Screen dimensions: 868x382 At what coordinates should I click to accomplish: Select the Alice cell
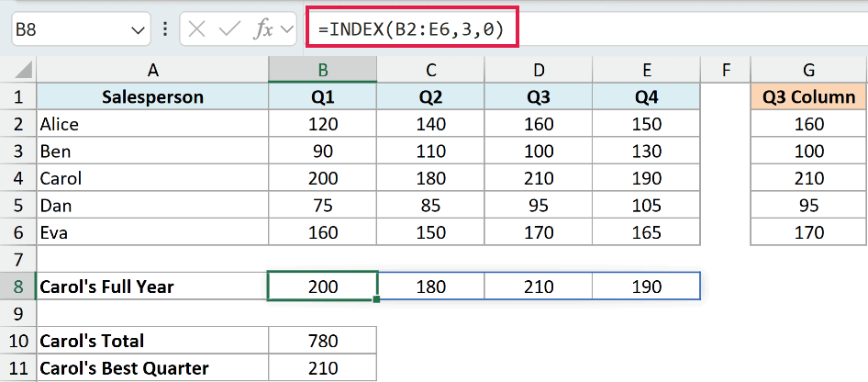click(153, 124)
